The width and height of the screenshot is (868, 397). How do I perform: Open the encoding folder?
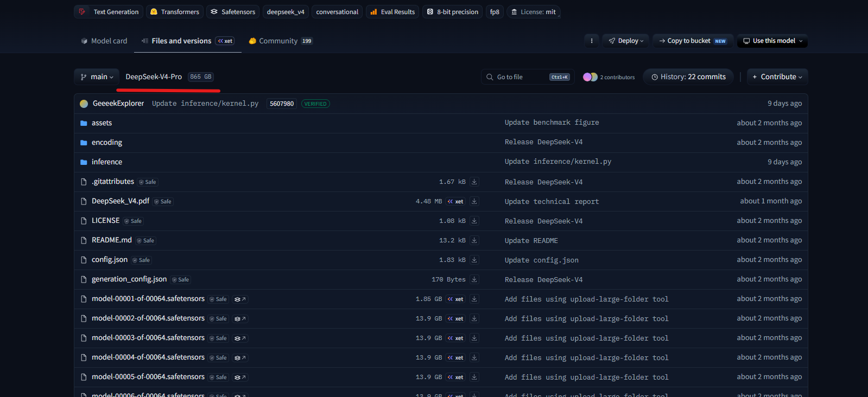coord(107,143)
